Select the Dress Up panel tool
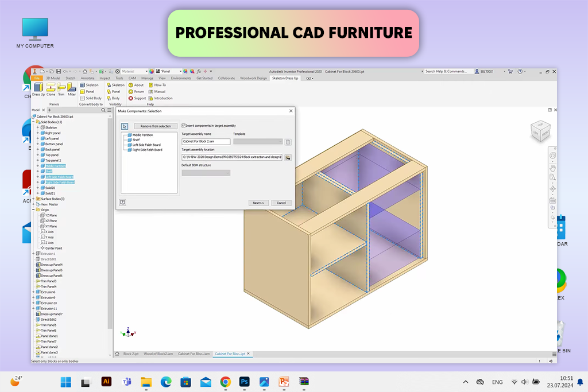Screen dimensions: 588x392 point(38,90)
